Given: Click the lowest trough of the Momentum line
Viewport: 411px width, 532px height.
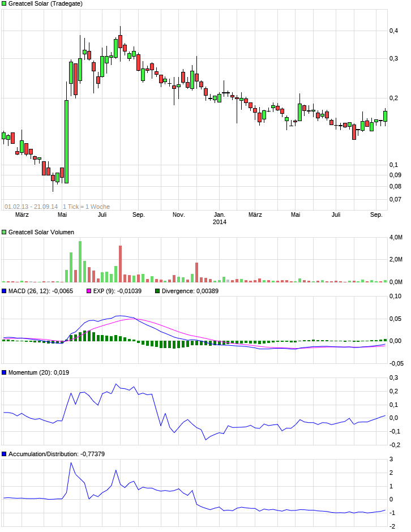Looking at the screenshot, I should [x=205, y=440].
